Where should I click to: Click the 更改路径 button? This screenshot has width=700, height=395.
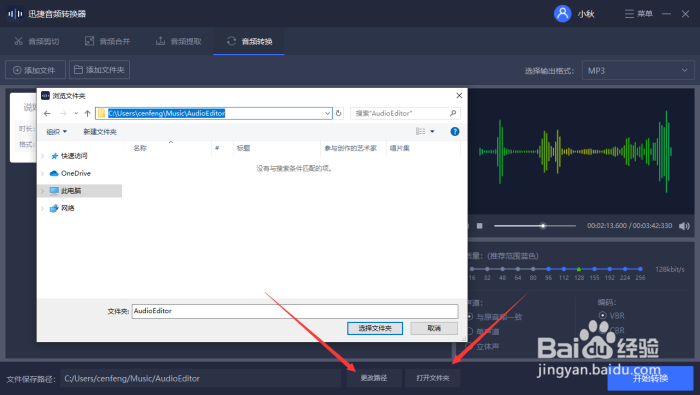(x=374, y=378)
